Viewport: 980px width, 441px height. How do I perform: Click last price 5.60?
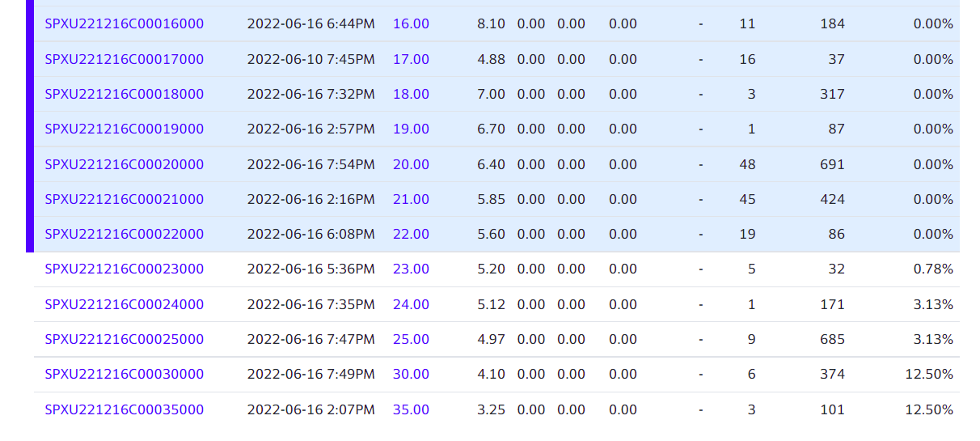[492, 235]
